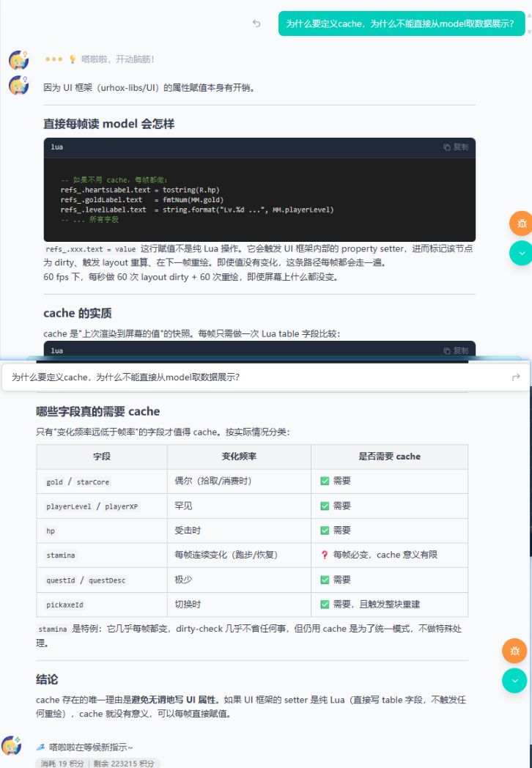Screen dimensions: 532x768
Task: Click the orange bug button beside the refs_ code block
Action: point(521,224)
